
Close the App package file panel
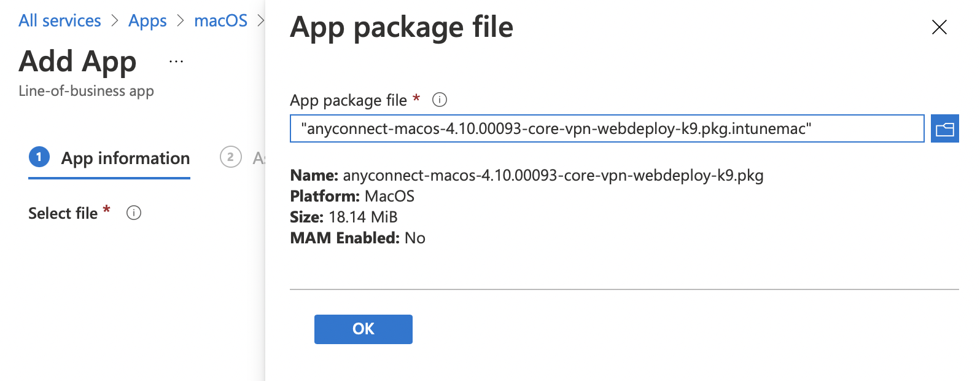(939, 27)
